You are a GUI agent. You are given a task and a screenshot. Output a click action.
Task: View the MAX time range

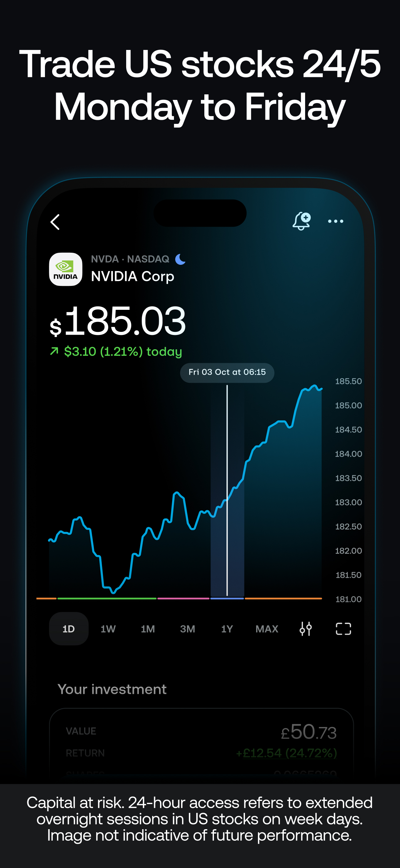267,629
